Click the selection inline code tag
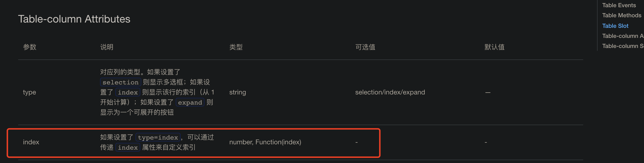Screen dimensions: 644x163 [120, 82]
